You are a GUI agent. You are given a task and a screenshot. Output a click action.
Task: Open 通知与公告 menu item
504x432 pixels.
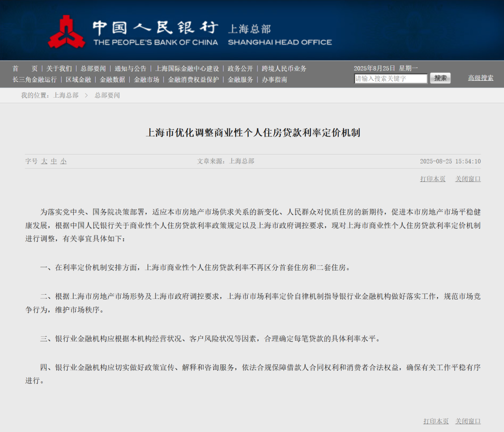(130, 69)
